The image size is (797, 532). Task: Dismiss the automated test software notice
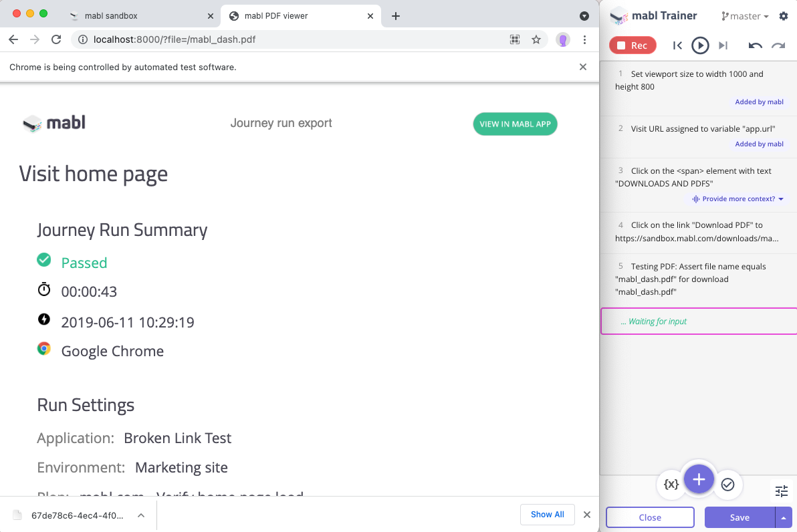[x=583, y=67]
